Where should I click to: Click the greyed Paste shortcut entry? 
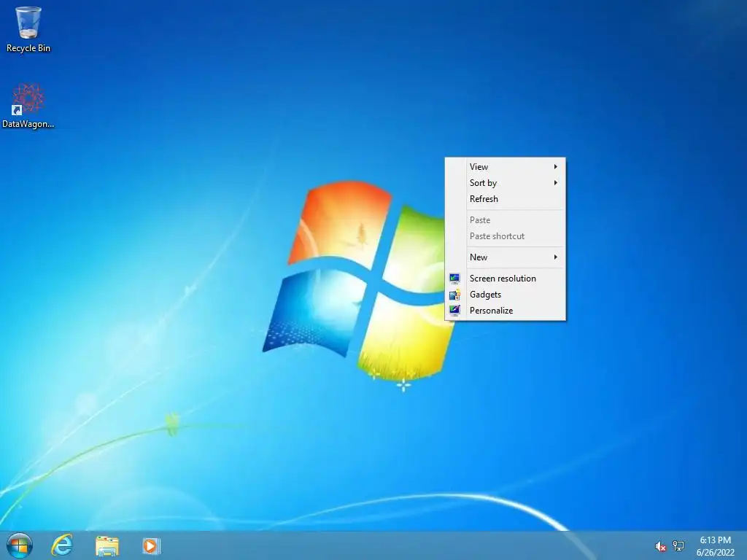coord(505,236)
